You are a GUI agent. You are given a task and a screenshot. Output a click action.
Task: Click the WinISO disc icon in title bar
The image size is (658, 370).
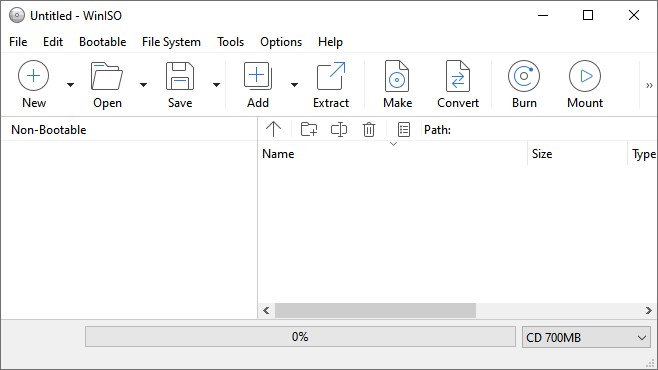(x=17, y=16)
